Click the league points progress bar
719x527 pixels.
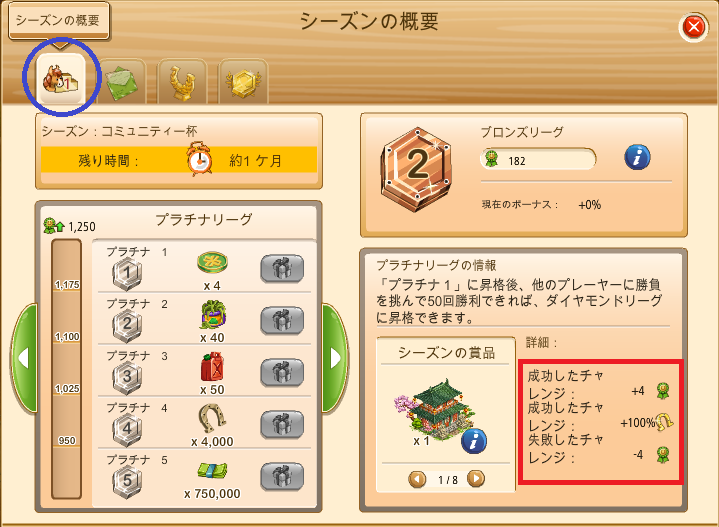tap(67, 369)
